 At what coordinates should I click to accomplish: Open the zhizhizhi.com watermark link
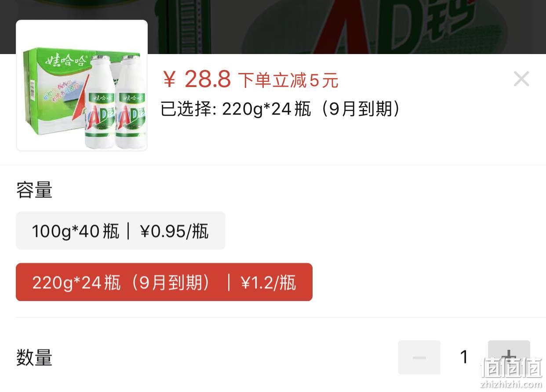(x=511, y=385)
